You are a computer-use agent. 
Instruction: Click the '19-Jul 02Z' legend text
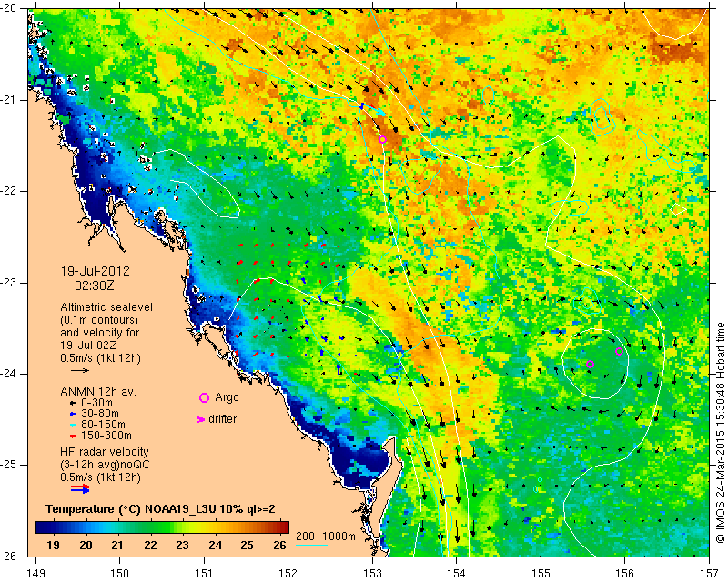coord(88,346)
